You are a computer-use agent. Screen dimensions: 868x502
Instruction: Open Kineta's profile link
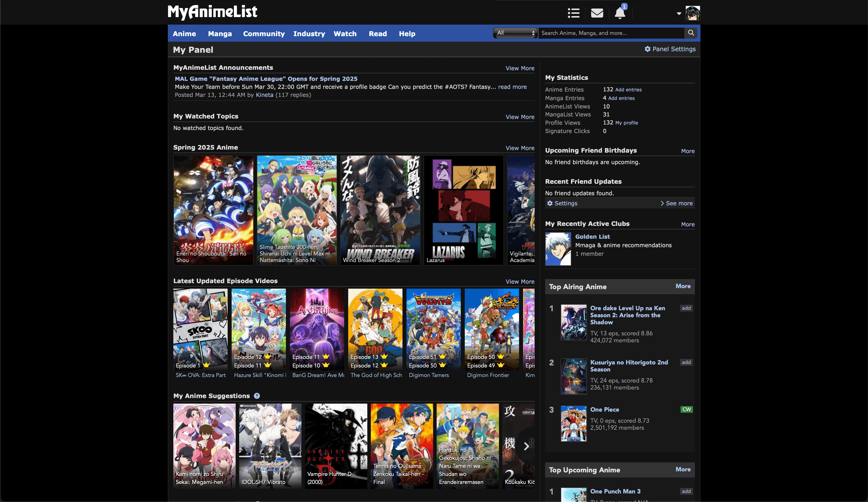click(x=265, y=95)
